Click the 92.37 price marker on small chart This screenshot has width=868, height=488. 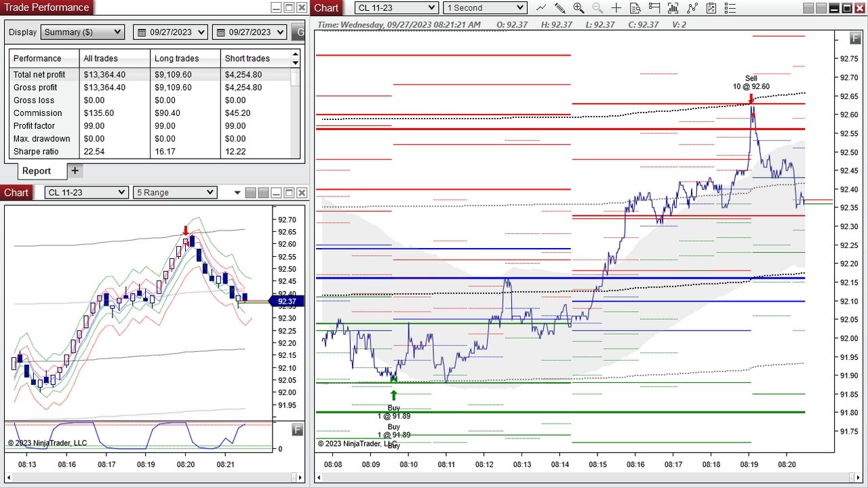coord(287,302)
